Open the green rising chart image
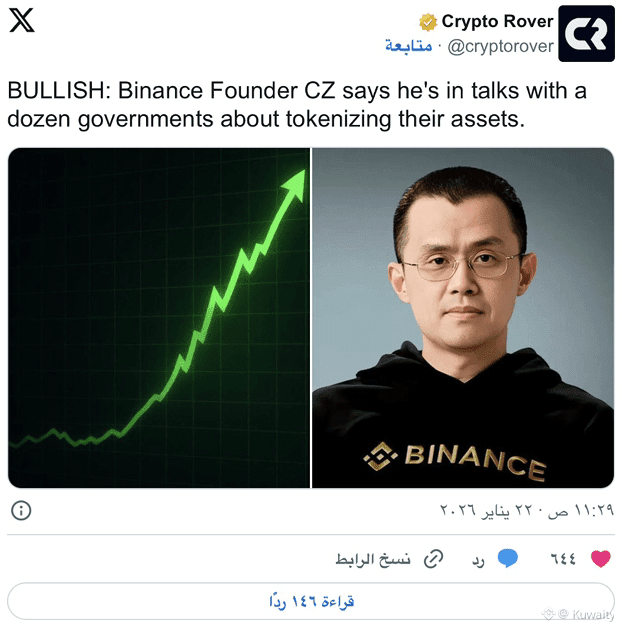The height and width of the screenshot is (630, 622). tap(159, 318)
